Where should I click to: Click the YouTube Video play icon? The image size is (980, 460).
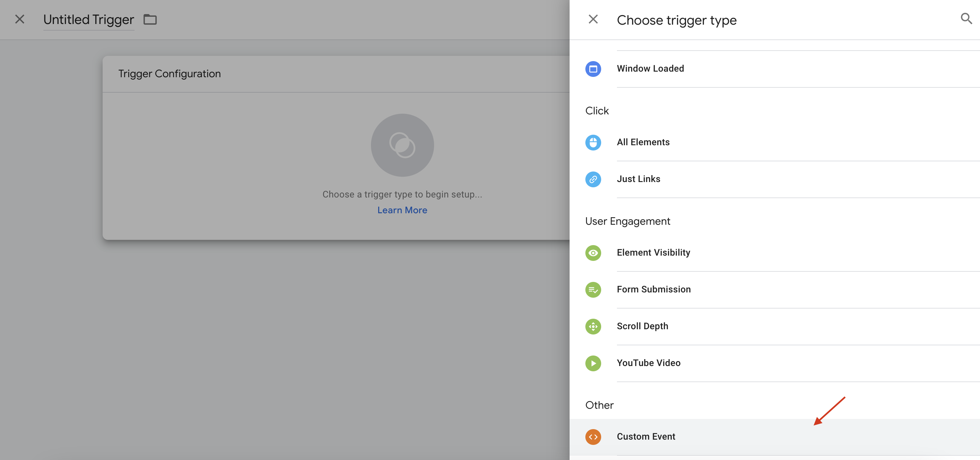point(593,363)
